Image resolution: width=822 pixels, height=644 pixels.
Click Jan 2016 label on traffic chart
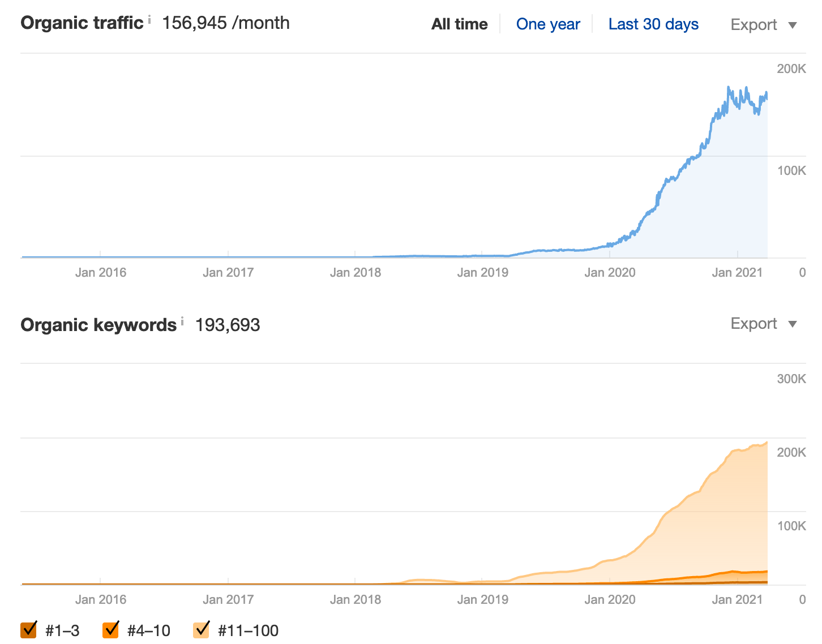click(101, 273)
